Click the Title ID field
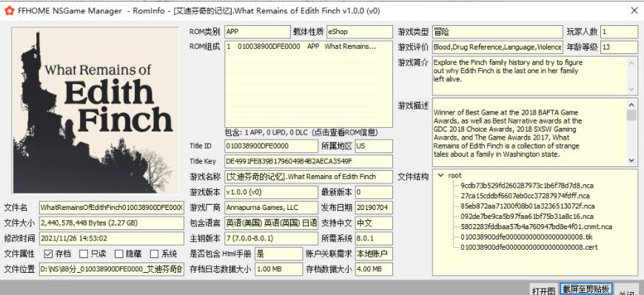Image resolution: width=644 pixels, height=295 pixels. [271, 146]
